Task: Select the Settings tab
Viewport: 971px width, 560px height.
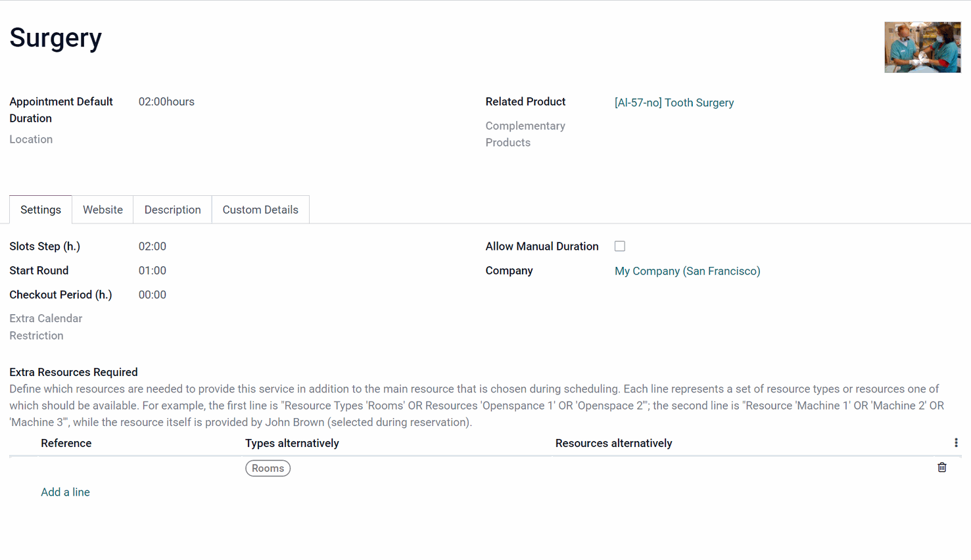Action: click(41, 210)
